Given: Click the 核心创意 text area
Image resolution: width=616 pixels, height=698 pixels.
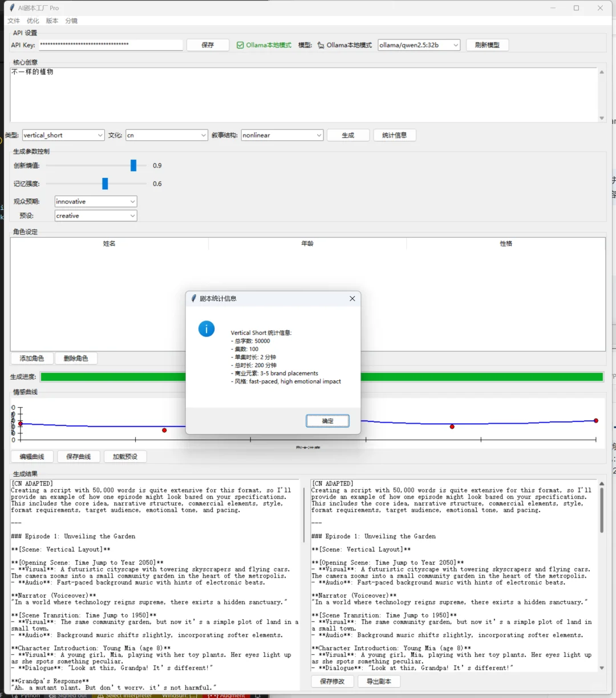Looking at the screenshot, I should coord(304,94).
